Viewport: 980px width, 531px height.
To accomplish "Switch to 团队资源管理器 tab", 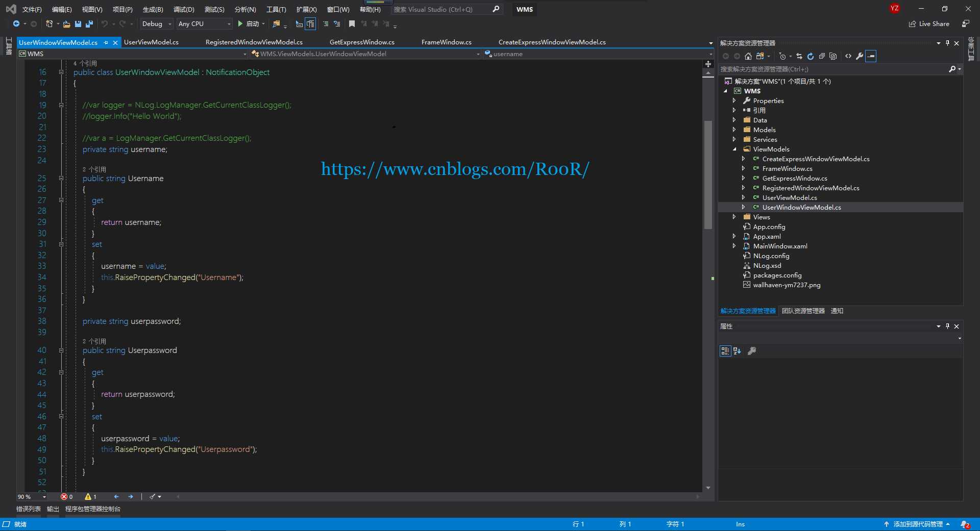I will (803, 311).
